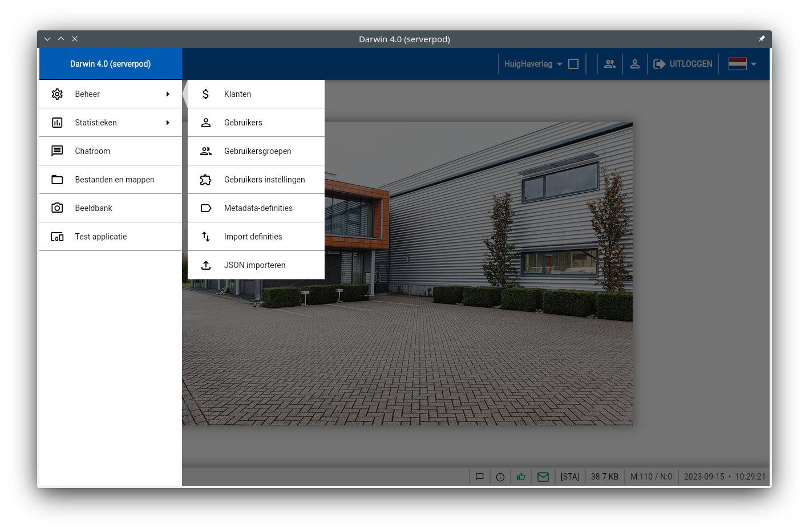Open the mail envelope icon in status bar
This screenshot has height=532, width=809.
[543, 477]
